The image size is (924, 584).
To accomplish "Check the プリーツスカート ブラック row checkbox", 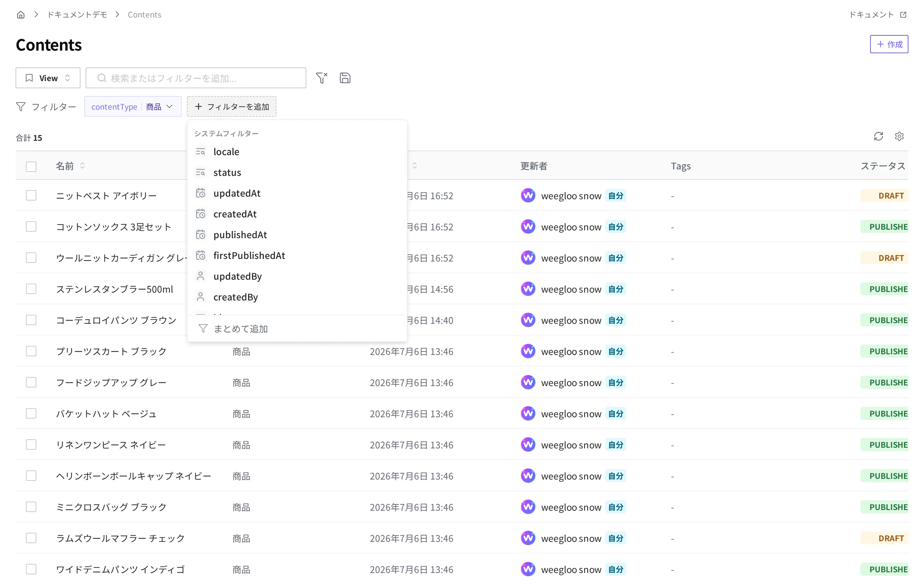I will click(x=31, y=351).
